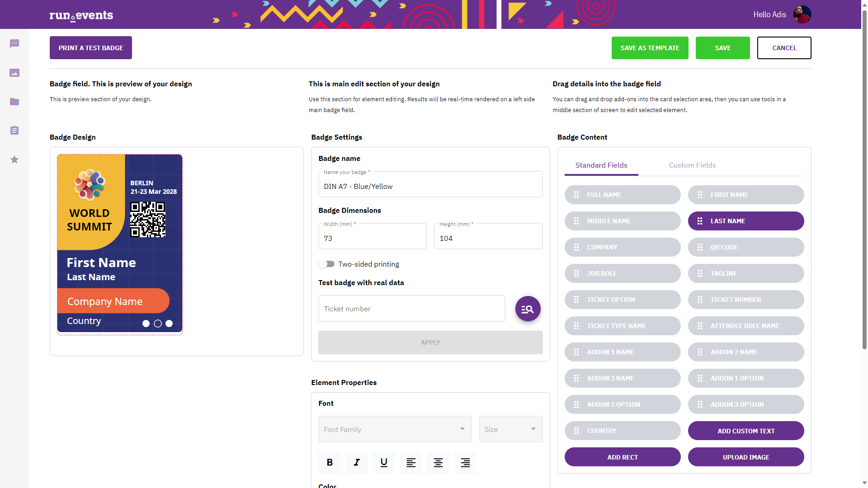Image resolution: width=868 pixels, height=488 pixels.
Task: Open the clipboard icon in sidebar
Action: (14, 131)
